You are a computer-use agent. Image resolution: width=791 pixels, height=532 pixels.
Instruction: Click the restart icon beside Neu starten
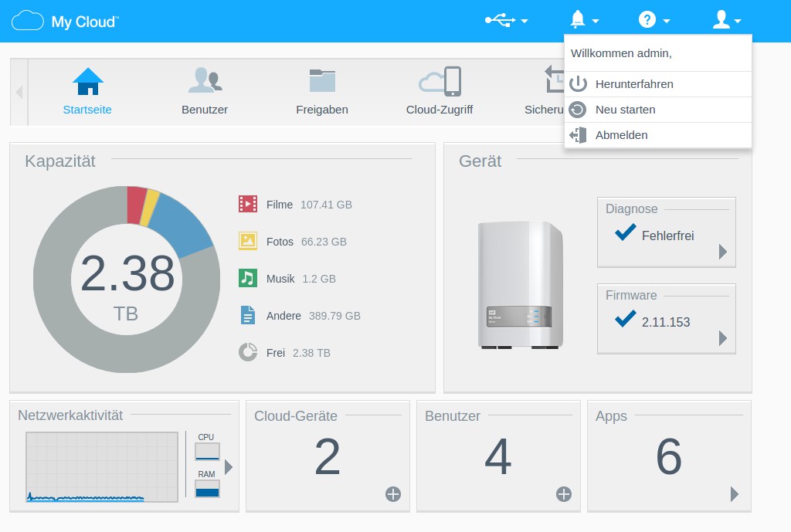(x=578, y=110)
